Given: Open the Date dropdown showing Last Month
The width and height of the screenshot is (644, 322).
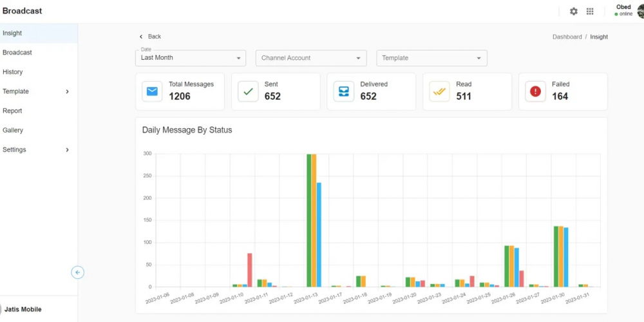Looking at the screenshot, I should click(191, 58).
